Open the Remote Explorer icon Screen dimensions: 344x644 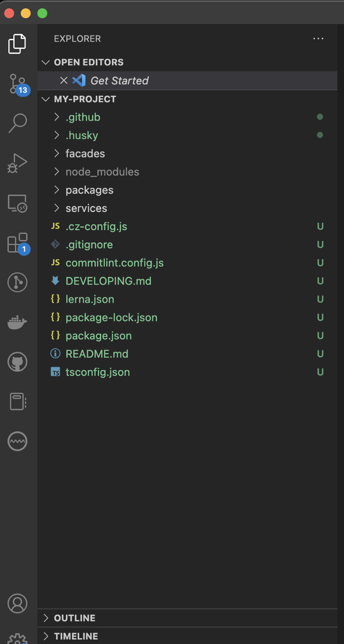point(18,203)
